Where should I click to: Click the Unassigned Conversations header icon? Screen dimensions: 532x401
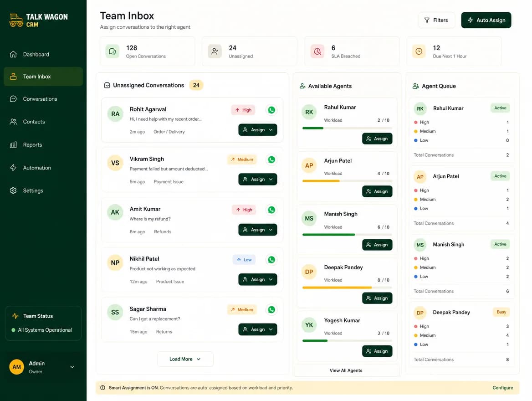(107, 85)
